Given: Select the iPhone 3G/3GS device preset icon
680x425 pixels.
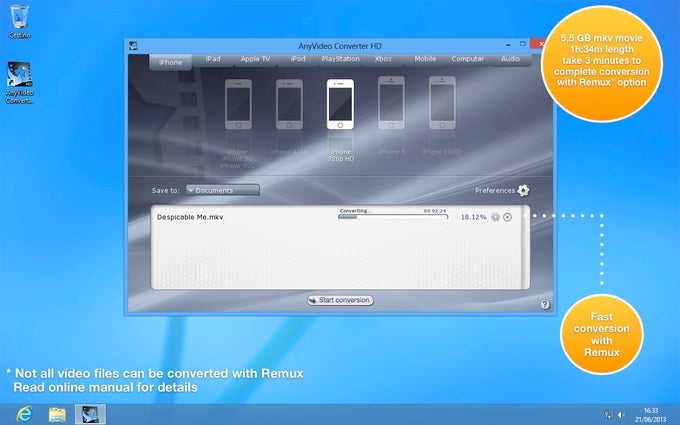Looking at the screenshot, I should coord(238,105).
